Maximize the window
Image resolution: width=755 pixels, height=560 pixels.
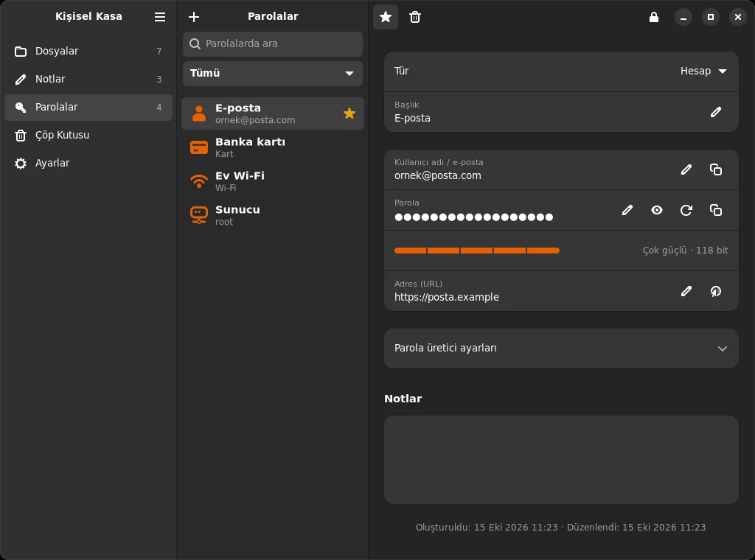[x=710, y=18]
